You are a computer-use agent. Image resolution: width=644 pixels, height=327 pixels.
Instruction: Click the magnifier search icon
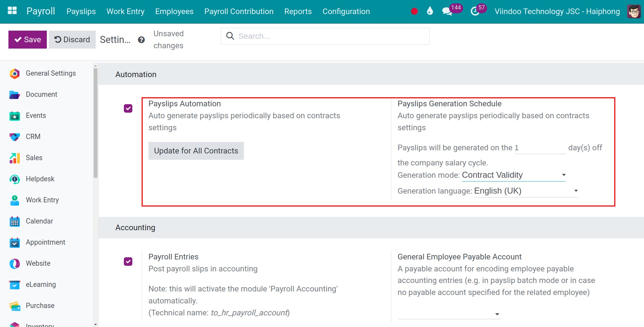(x=230, y=36)
